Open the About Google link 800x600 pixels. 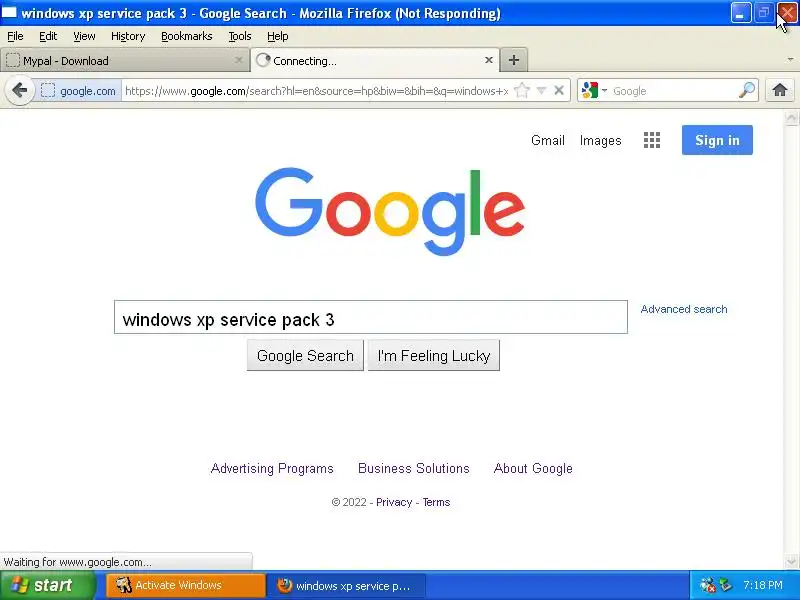tap(533, 468)
